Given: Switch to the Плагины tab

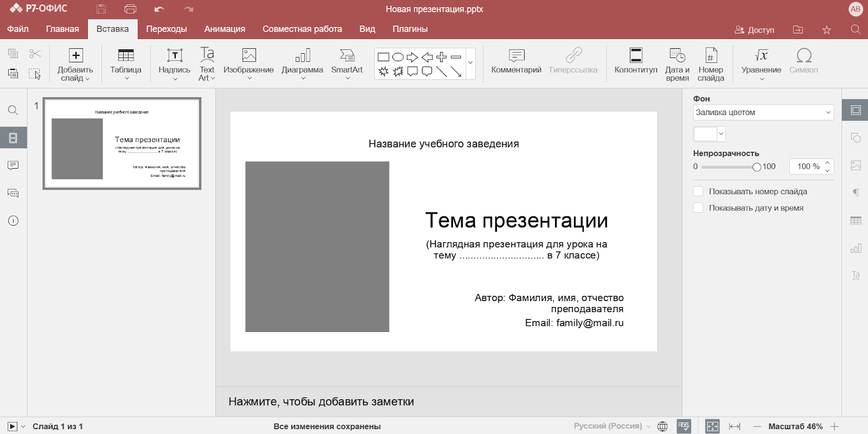Looking at the screenshot, I should [410, 29].
